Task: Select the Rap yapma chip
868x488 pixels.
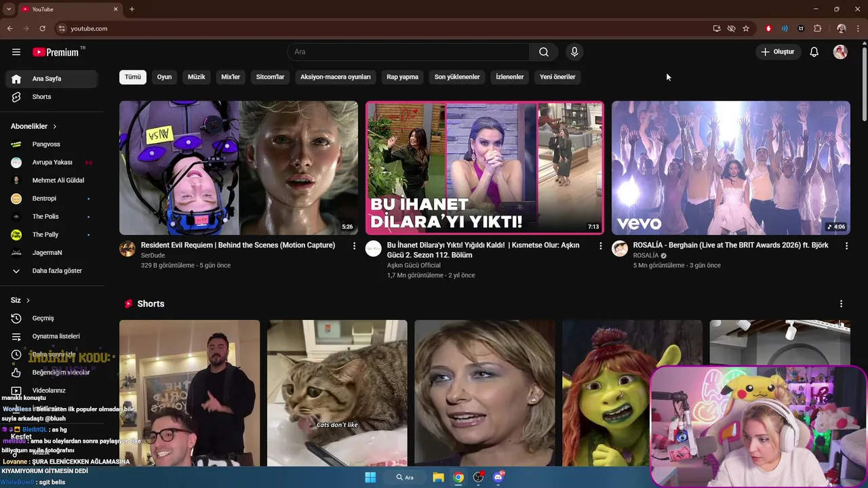Action: coord(403,77)
